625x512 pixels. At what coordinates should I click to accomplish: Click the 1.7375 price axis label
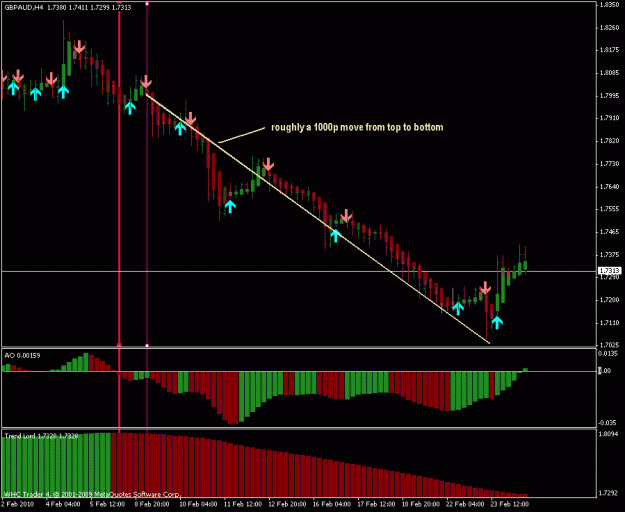click(x=610, y=254)
